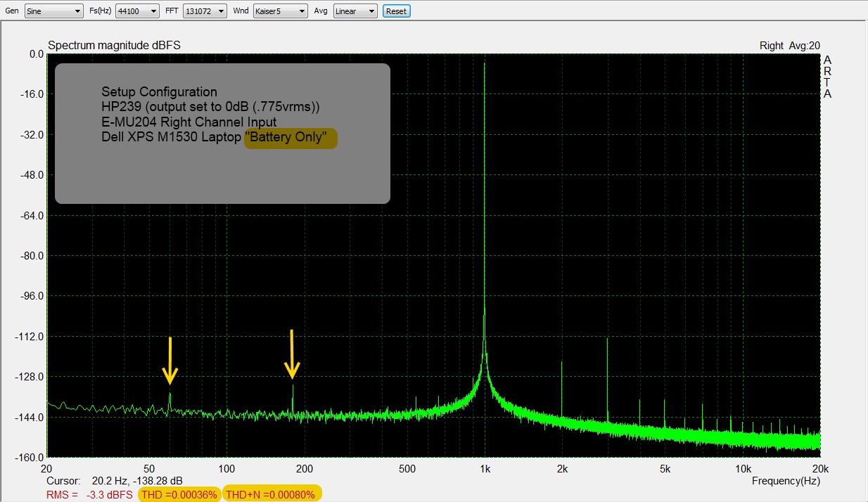Click the '0.0' magnitude axis label

point(36,53)
